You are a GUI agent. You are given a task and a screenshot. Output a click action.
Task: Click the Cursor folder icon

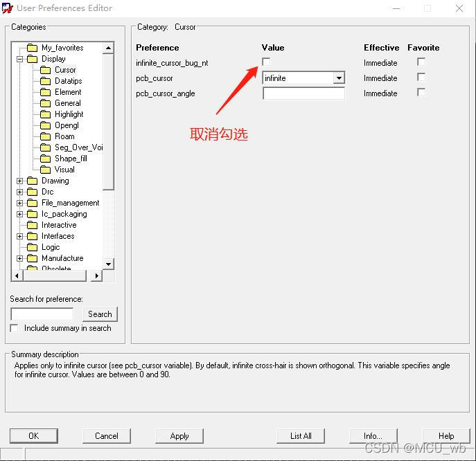pos(45,70)
